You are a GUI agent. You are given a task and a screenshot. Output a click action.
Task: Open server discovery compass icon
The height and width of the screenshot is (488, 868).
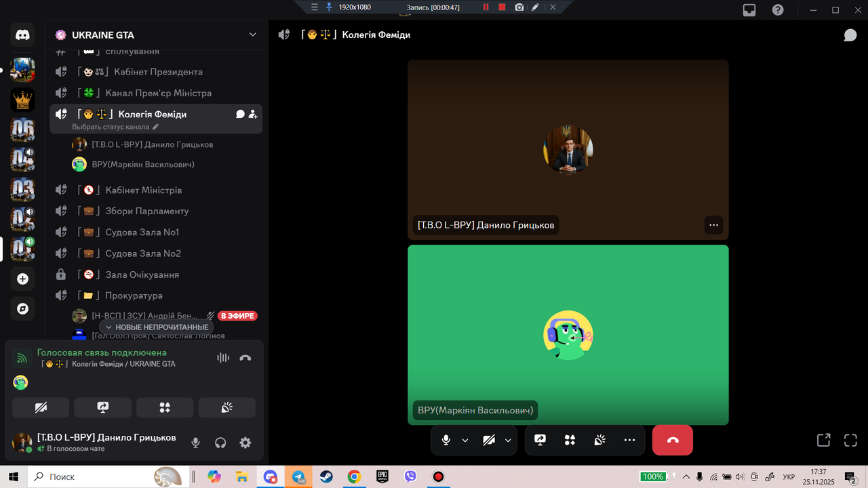(x=22, y=308)
